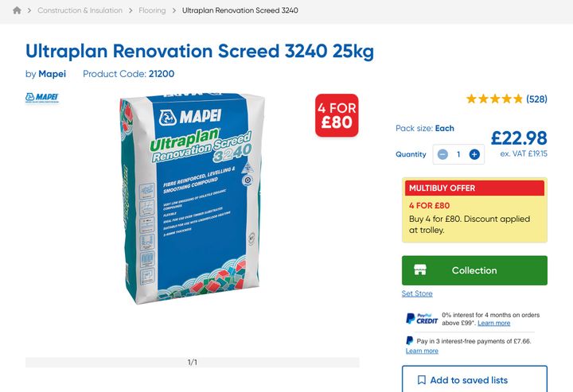
Task: Decrease quantity with minus button
Action: 442,154
